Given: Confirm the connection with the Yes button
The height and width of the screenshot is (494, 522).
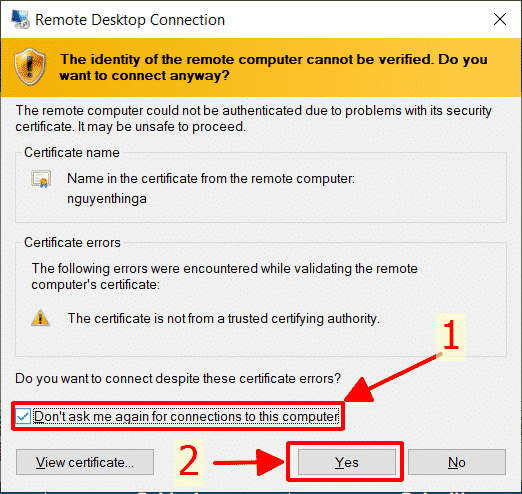Looking at the screenshot, I should point(347,462).
